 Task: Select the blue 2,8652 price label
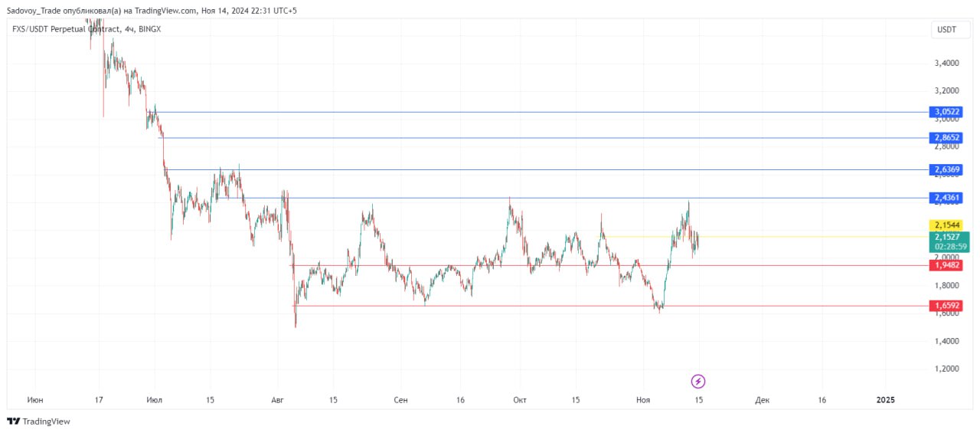tap(947, 138)
